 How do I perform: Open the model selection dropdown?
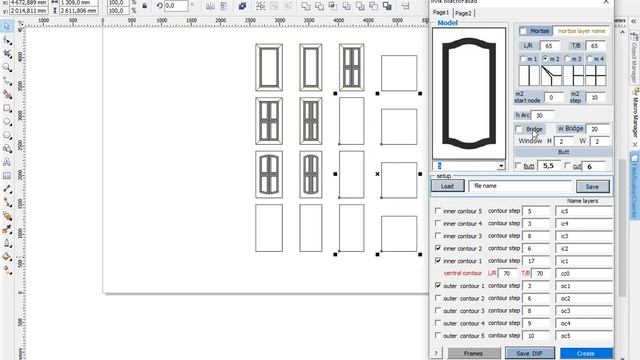point(501,166)
